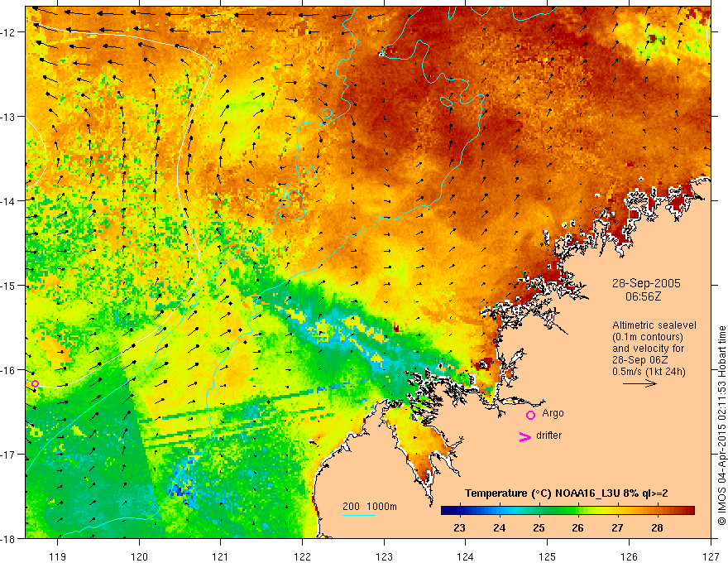728x563 pixels.
Task: Click the longitude label 122
Action: (302, 556)
